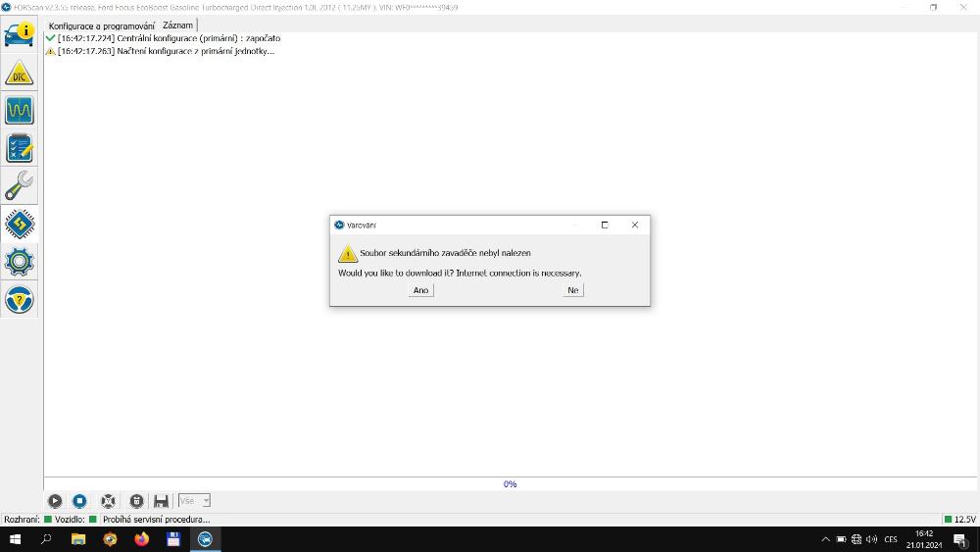Switch to 'Konfigurace a programování' tab

(x=102, y=25)
